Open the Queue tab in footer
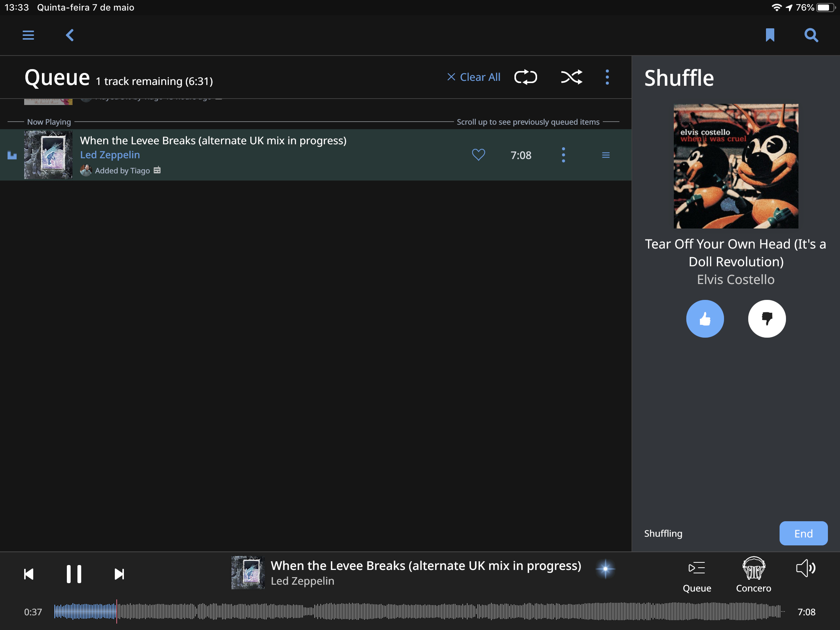This screenshot has height=630, width=840. (x=697, y=575)
